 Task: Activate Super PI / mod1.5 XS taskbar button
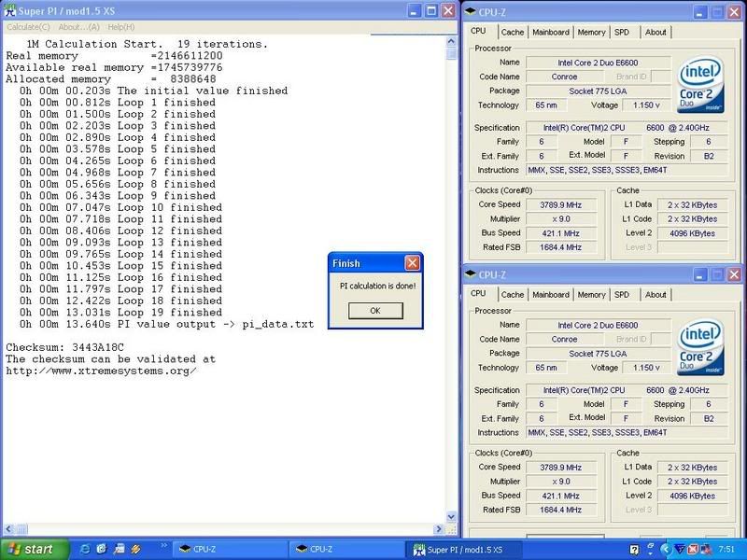(x=465, y=549)
